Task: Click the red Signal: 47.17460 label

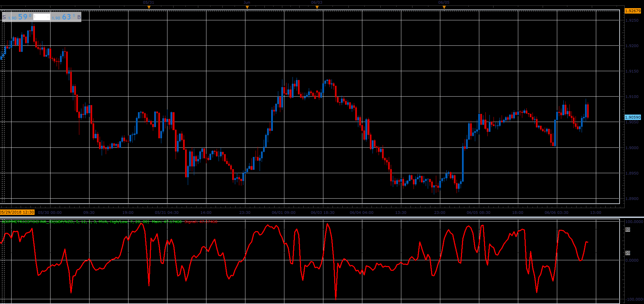Action: pyautogui.click(x=201, y=222)
